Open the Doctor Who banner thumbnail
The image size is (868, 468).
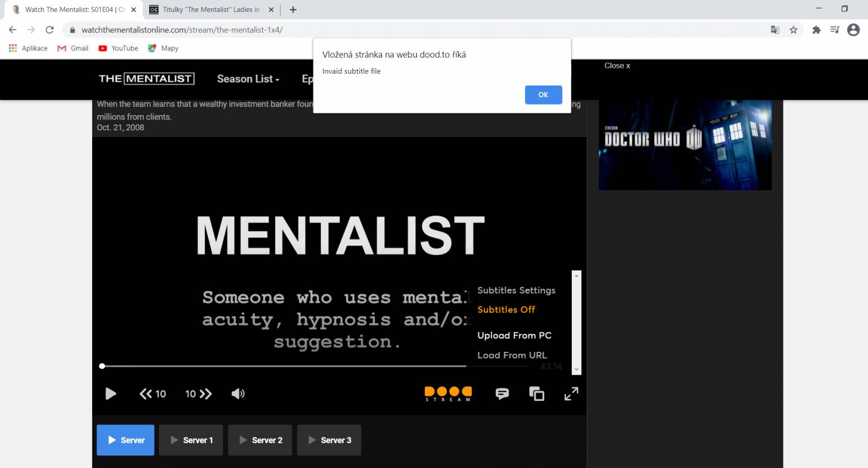click(685, 144)
